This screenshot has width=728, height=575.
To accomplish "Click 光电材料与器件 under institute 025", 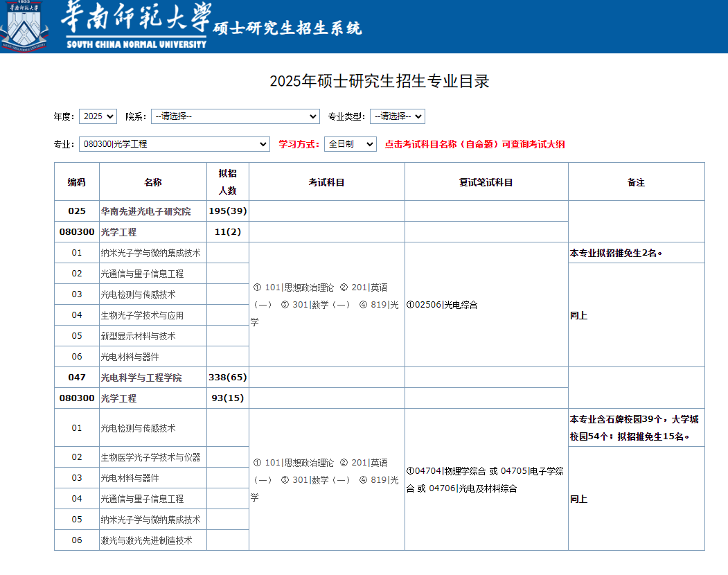I will (x=130, y=357).
